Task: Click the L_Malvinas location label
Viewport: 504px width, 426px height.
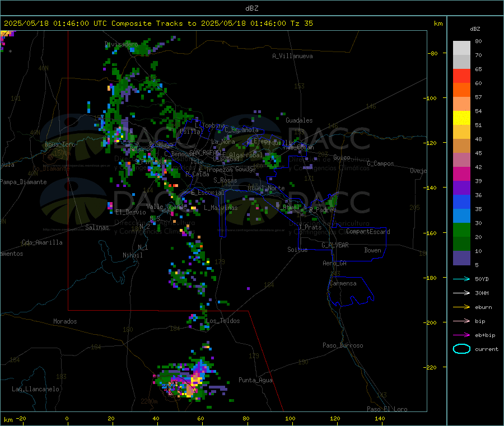Action: (x=221, y=208)
